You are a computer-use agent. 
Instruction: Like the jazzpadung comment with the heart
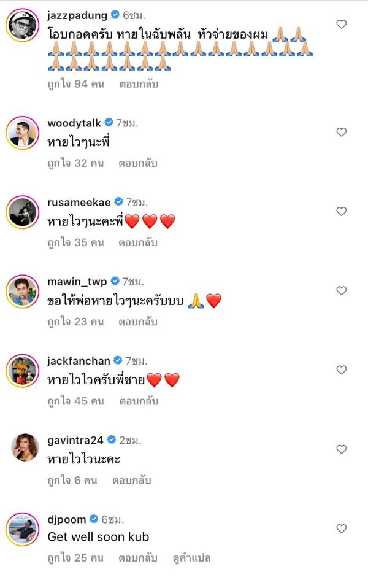click(342, 25)
